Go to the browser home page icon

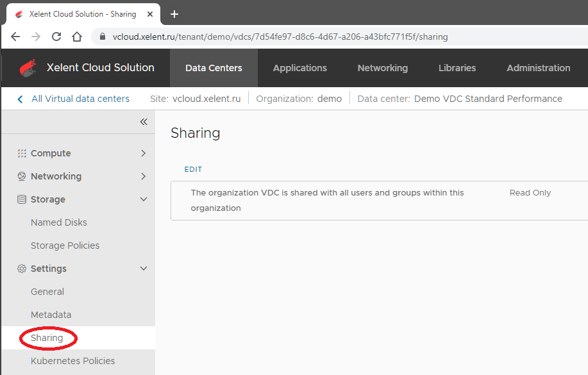click(77, 37)
